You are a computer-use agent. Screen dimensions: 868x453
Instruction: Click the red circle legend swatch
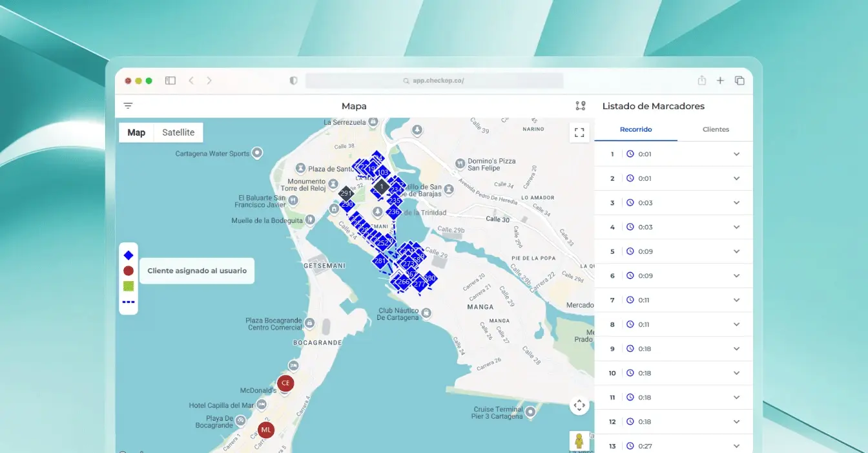[129, 271]
